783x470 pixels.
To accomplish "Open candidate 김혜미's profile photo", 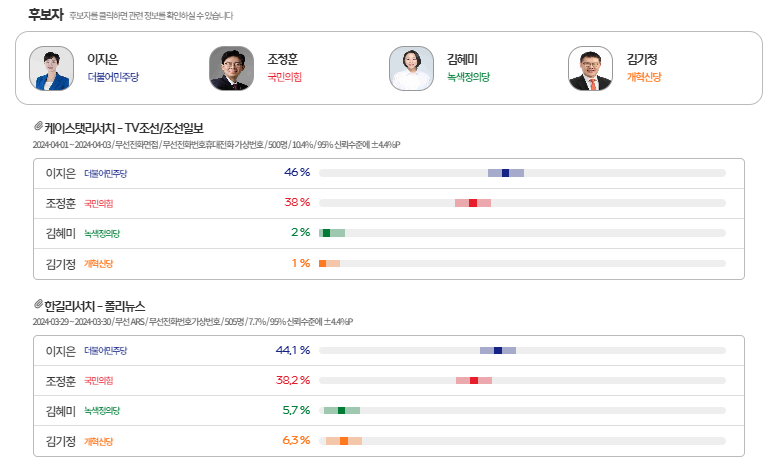I will click(411, 68).
